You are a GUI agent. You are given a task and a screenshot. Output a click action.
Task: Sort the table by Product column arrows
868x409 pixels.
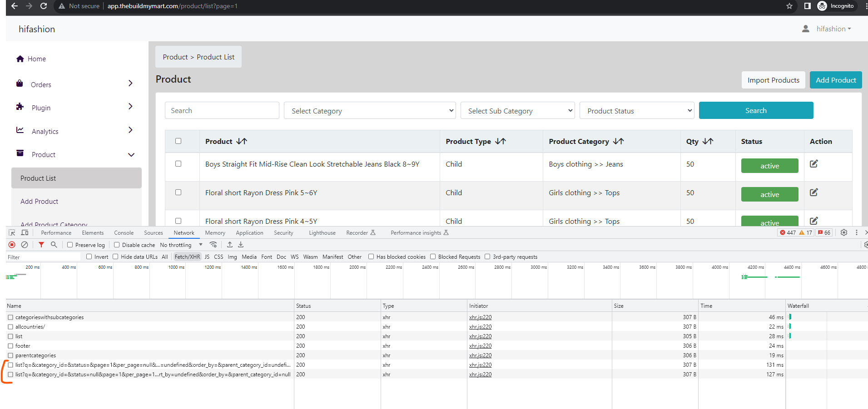(242, 141)
